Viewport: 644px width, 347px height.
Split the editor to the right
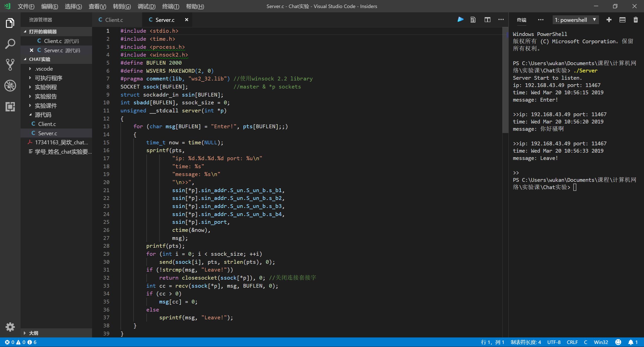[487, 20]
